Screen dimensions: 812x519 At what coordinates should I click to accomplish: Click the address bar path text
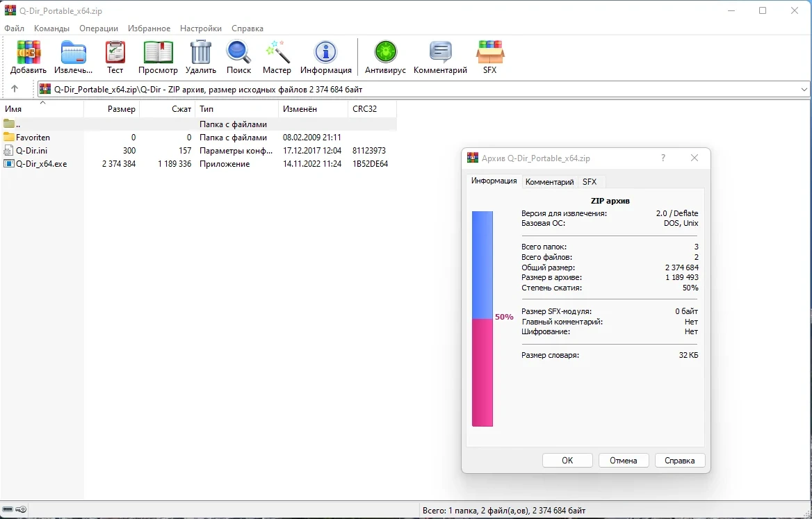[x=208, y=89]
